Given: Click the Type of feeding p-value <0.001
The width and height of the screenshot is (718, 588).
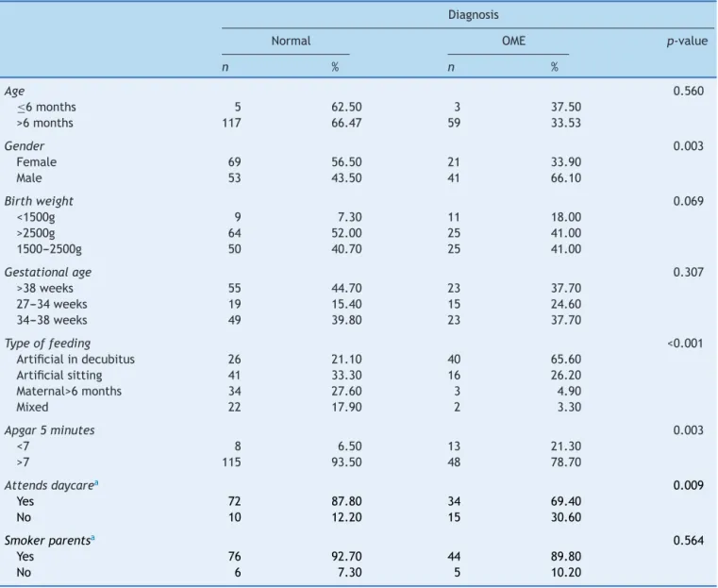Looking at the screenshot, I should click(x=686, y=343).
